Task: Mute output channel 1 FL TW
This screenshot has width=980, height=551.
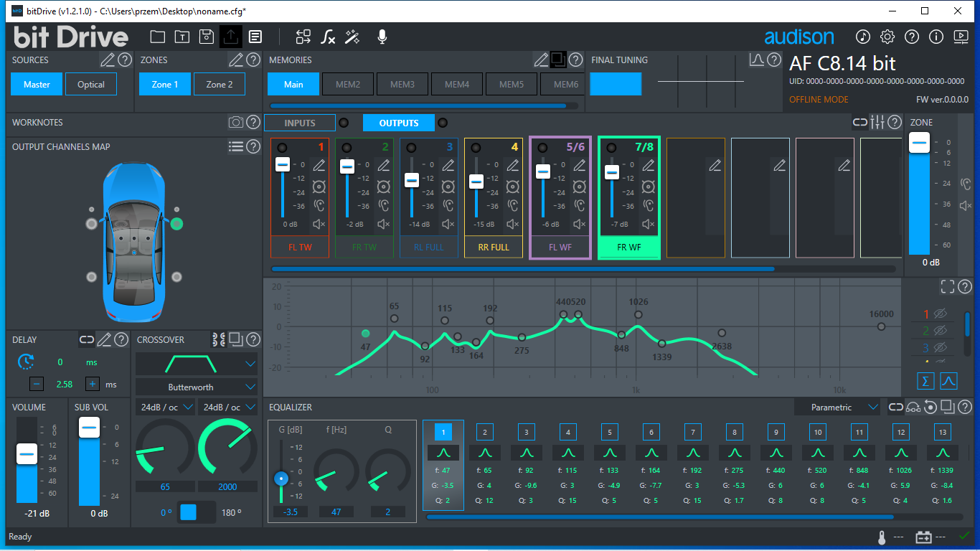Action: 319,225
